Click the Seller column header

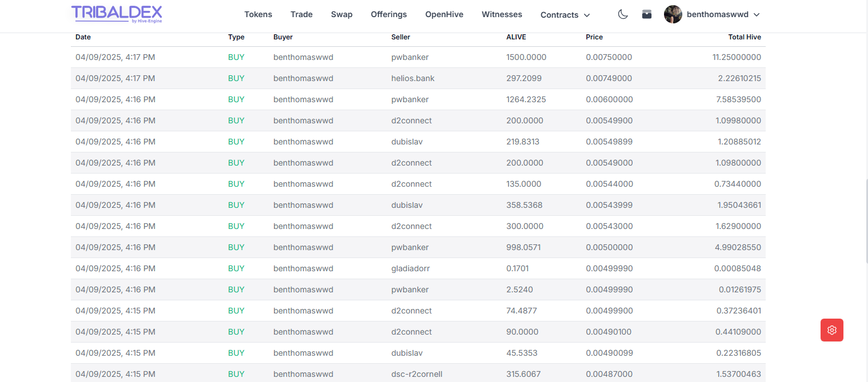click(x=401, y=37)
